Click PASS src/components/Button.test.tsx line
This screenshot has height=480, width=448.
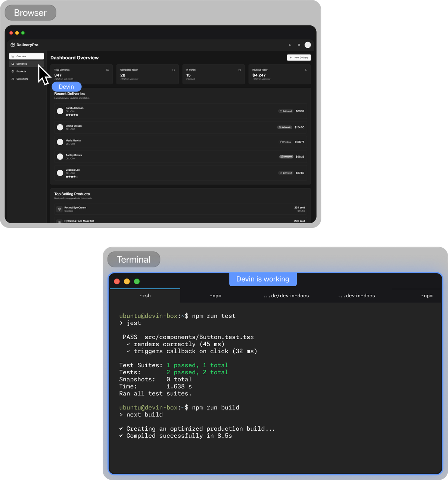(188, 337)
